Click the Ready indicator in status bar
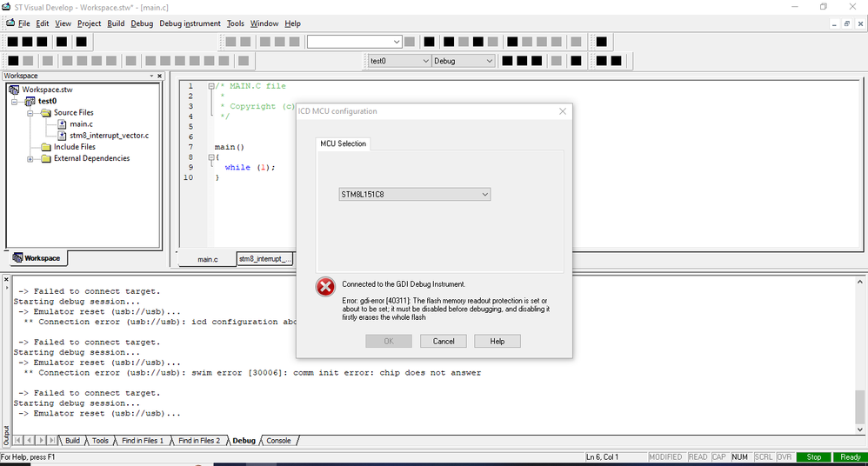This screenshot has height=466, width=868. click(x=851, y=456)
